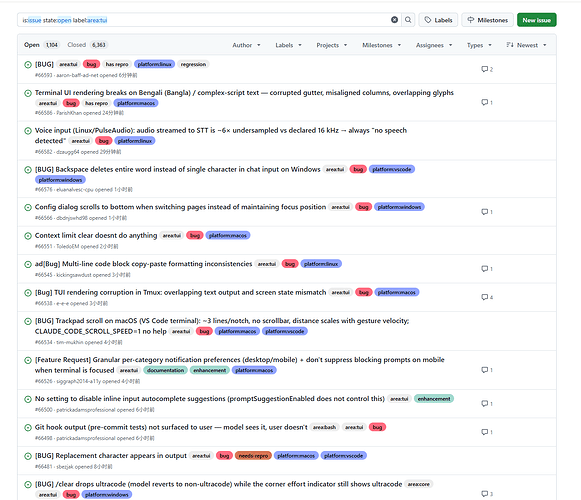Viewport: 581px width, 500px height.
Task: Open comments on Bengali rendering issue
Action: (x=487, y=102)
